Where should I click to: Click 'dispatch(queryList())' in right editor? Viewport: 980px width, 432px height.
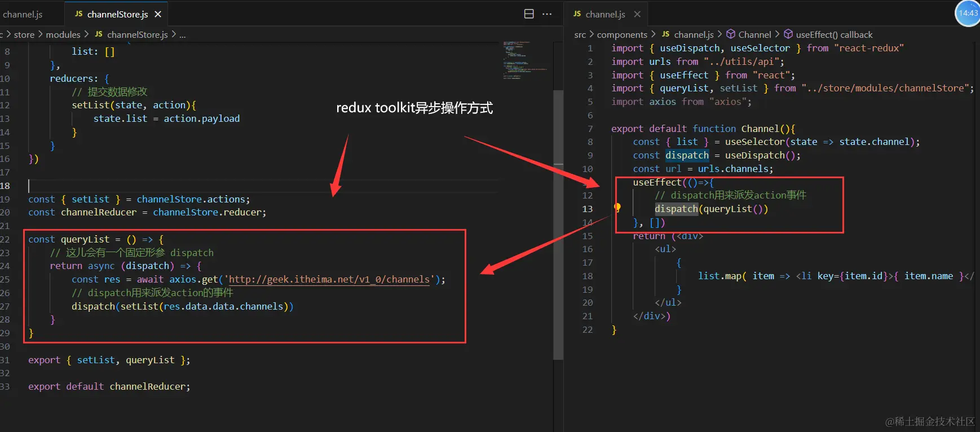point(712,209)
